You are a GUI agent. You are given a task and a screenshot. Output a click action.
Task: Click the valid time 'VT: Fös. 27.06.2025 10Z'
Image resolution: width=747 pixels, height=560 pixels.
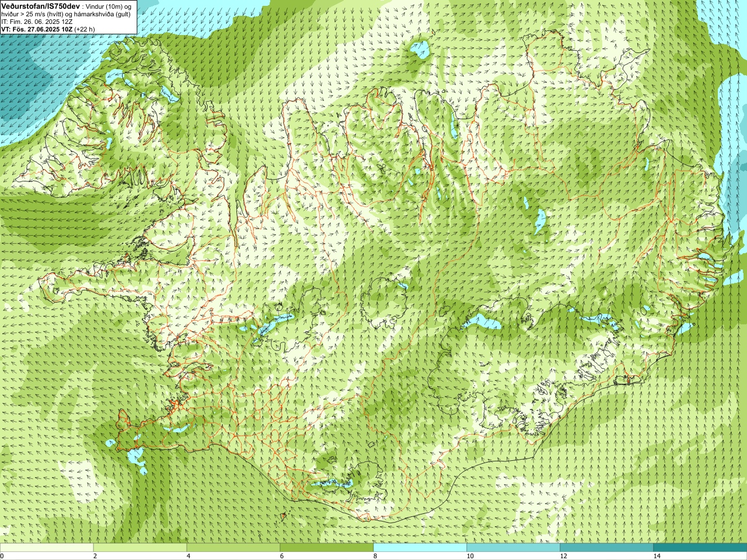37,29
